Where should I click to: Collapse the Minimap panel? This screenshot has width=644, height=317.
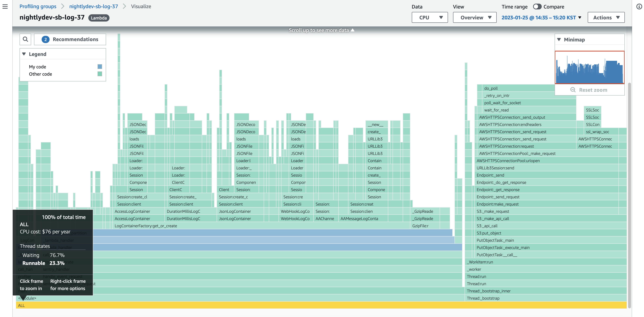[x=559, y=39]
